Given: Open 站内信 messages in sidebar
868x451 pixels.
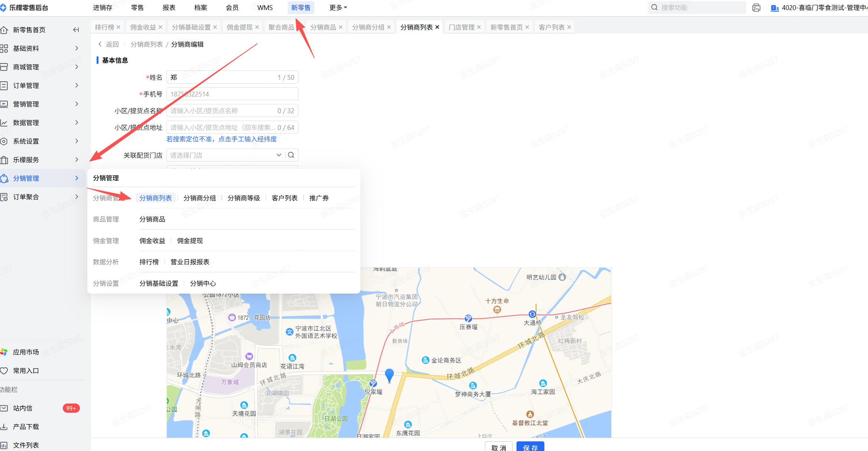Looking at the screenshot, I should coord(23,408).
